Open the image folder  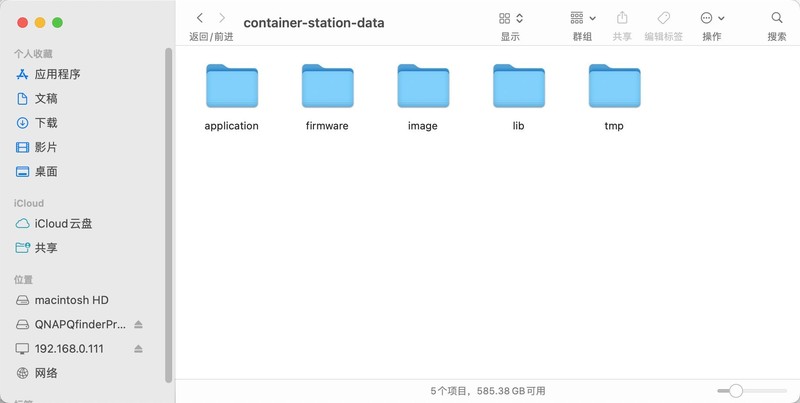pos(423,86)
